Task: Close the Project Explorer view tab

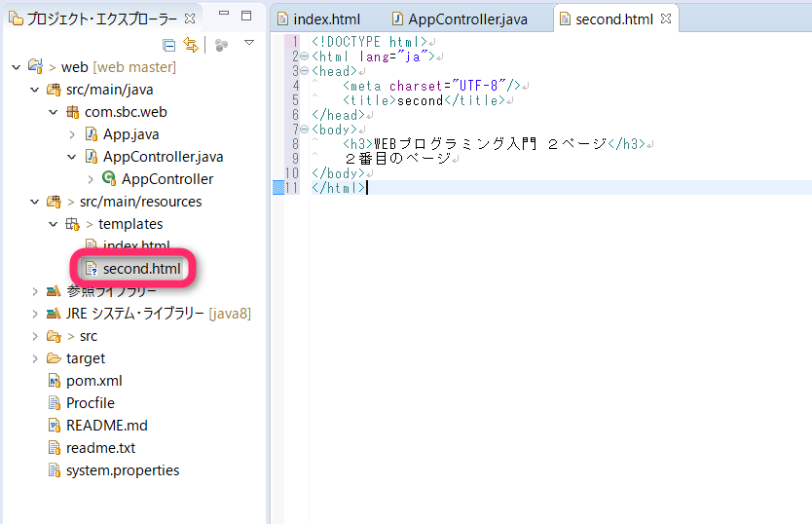Action: [190, 19]
